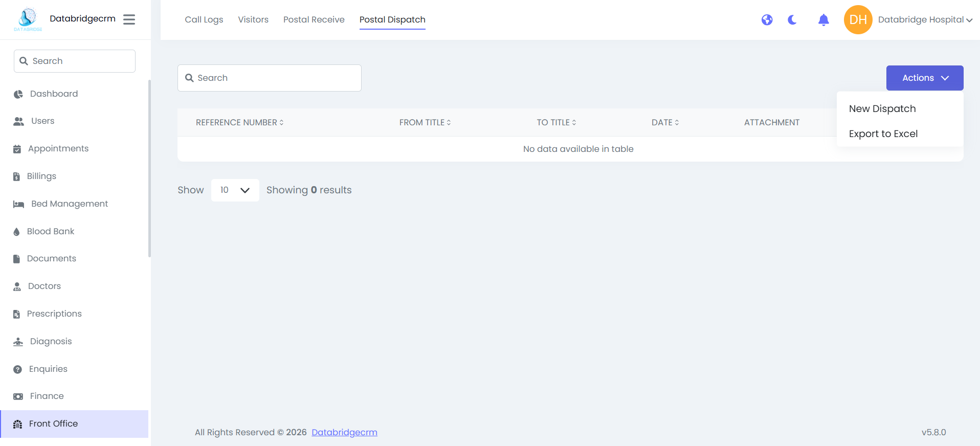Click the Dashboard pie chart icon
The width and height of the screenshot is (980, 446).
(x=18, y=94)
